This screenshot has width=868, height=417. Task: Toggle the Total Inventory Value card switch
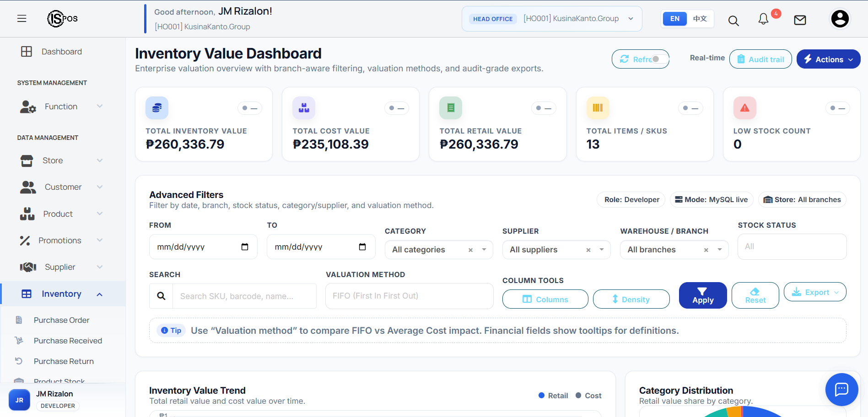250,108
